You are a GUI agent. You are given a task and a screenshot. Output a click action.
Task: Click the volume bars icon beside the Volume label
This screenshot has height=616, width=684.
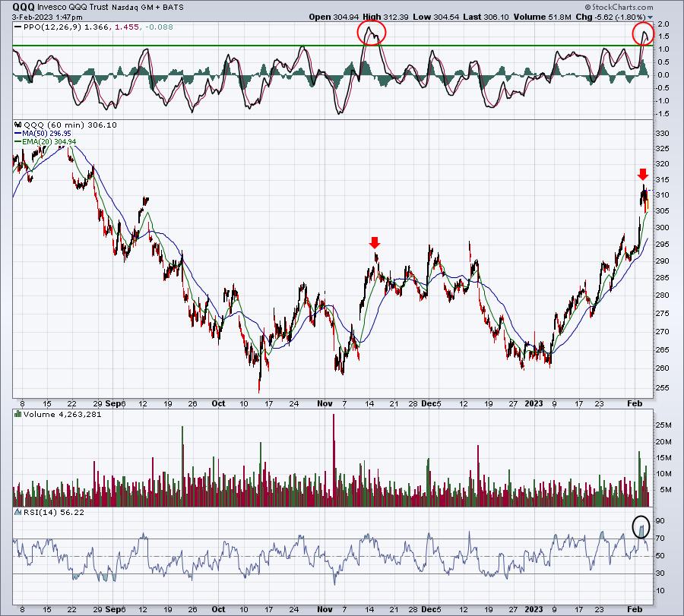coord(18,414)
